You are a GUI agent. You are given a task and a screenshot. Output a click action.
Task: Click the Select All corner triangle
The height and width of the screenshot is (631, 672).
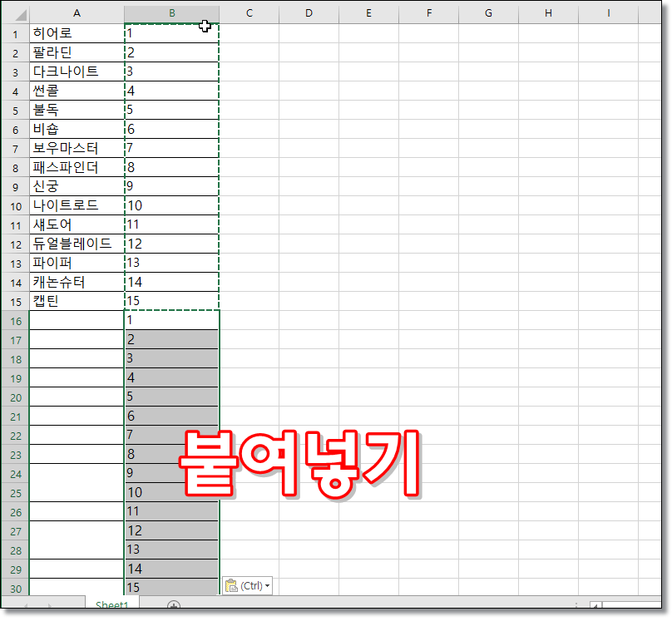pos(21,15)
